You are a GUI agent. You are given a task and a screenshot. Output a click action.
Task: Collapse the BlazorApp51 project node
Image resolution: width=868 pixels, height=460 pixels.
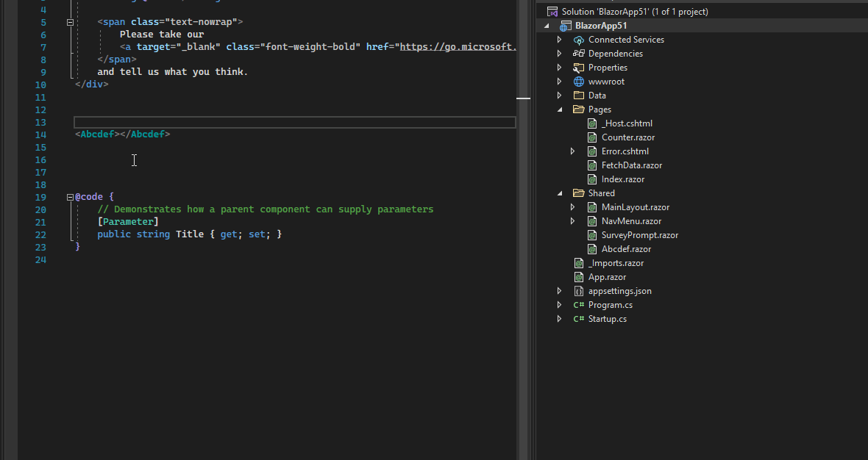tap(547, 26)
